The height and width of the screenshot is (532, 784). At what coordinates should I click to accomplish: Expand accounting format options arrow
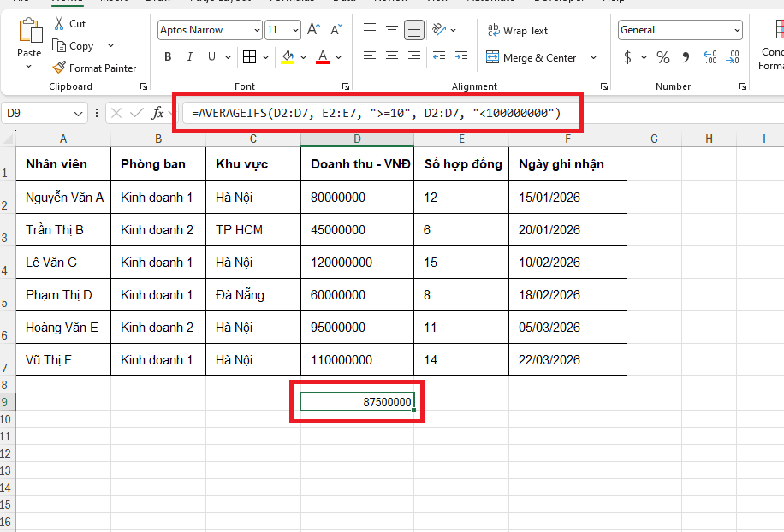644,57
